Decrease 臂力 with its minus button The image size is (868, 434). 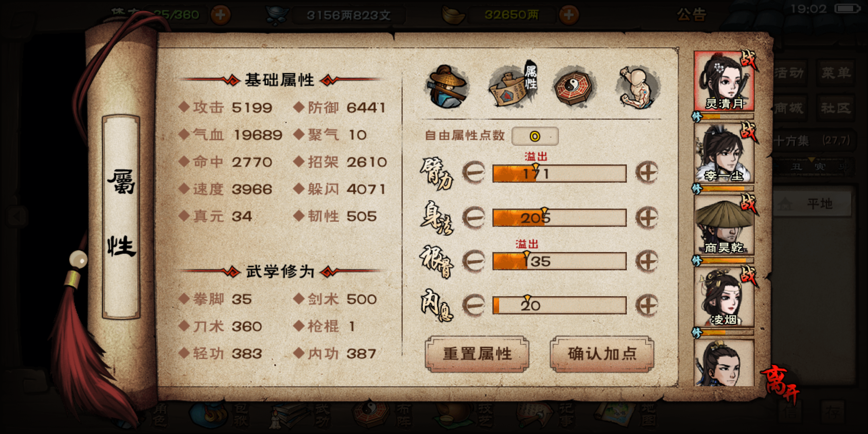click(x=474, y=173)
